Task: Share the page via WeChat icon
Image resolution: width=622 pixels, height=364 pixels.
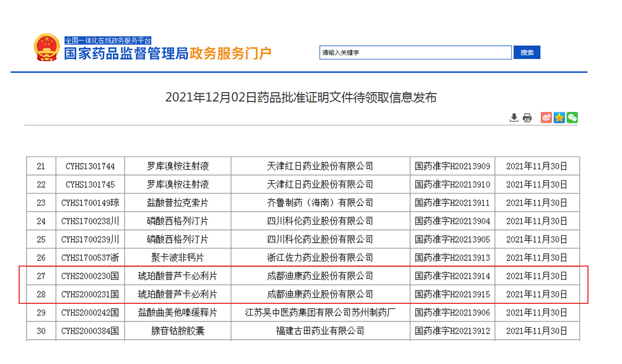Action: coord(572,118)
